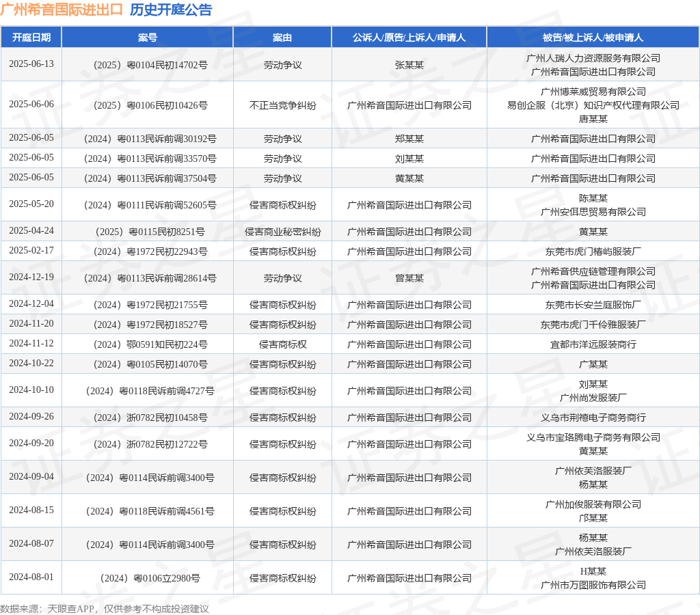Image resolution: width=700 pixels, height=615 pixels.
Task: Click defendant 易创企服(北京)知识产权代理有限公司
Action: [x=593, y=105]
